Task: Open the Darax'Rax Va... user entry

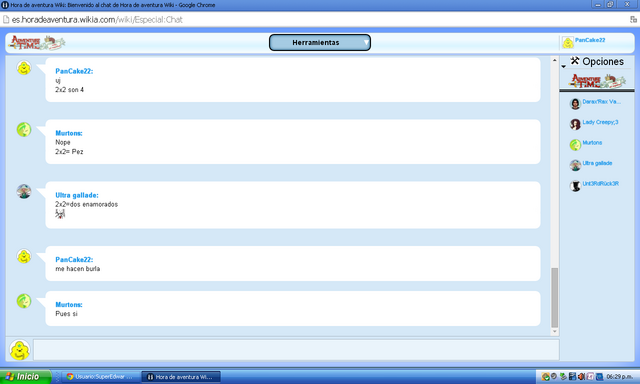Action: 601,102
